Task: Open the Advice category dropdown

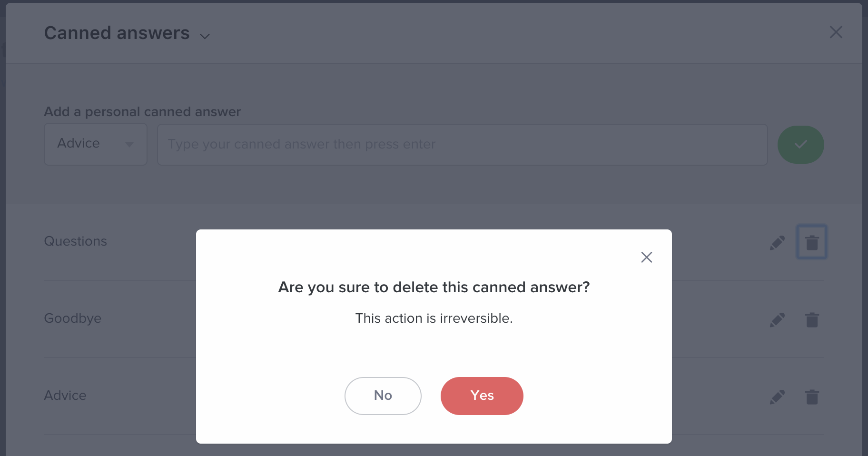Action: [96, 144]
